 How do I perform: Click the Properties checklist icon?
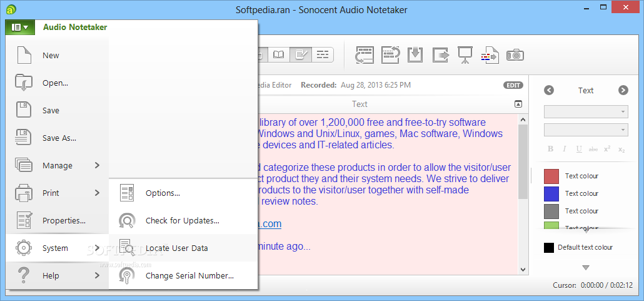point(24,220)
